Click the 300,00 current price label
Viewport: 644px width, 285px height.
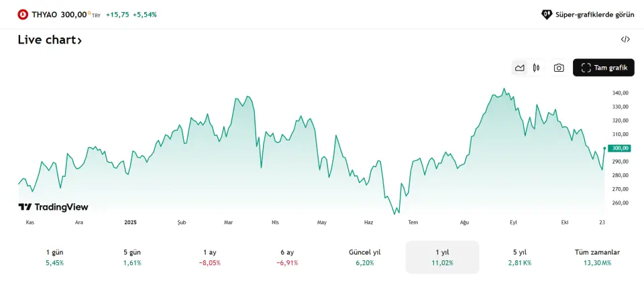[620, 148]
